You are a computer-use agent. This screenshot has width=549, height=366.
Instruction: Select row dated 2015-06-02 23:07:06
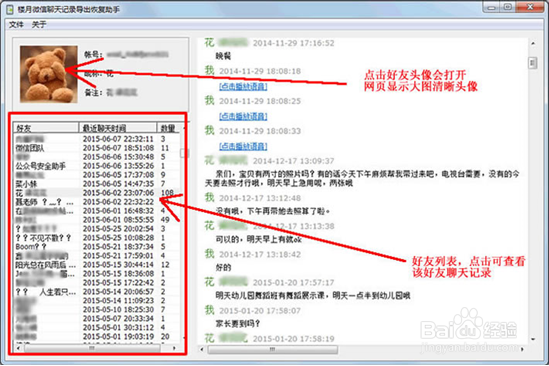[x=97, y=193]
